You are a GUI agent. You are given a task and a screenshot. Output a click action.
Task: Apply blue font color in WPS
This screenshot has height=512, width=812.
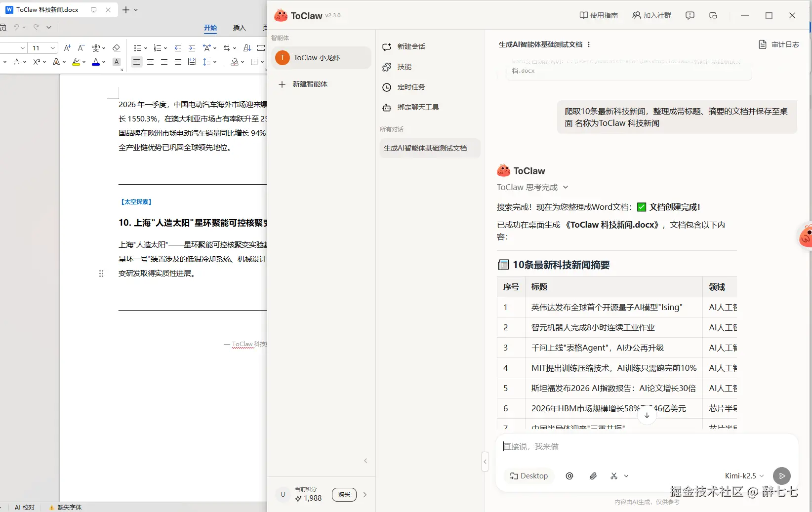coord(96,62)
